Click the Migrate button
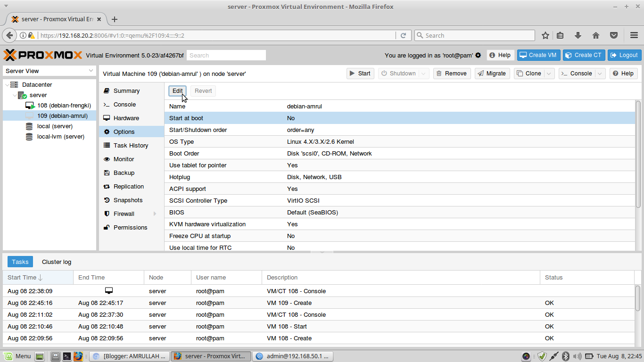This screenshot has width=644, height=362. 492,74
